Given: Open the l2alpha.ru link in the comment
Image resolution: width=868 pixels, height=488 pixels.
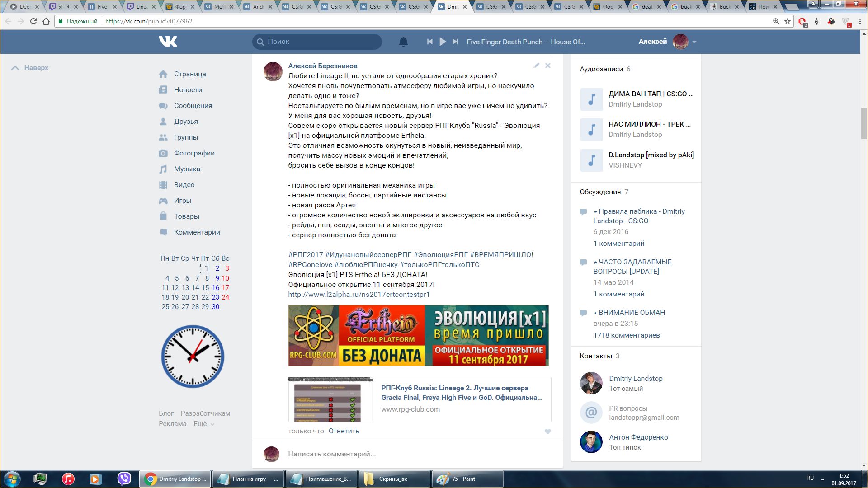Looking at the screenshot, I should (359, 295).
